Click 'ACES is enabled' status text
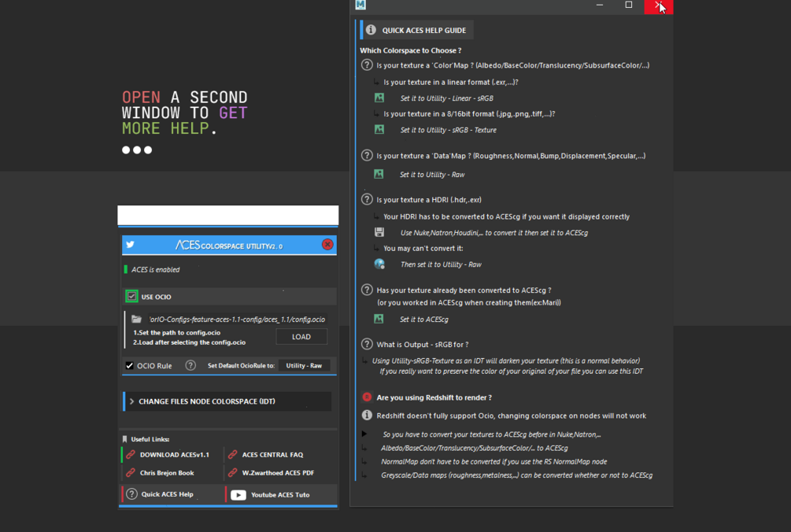 click(155, 270)
